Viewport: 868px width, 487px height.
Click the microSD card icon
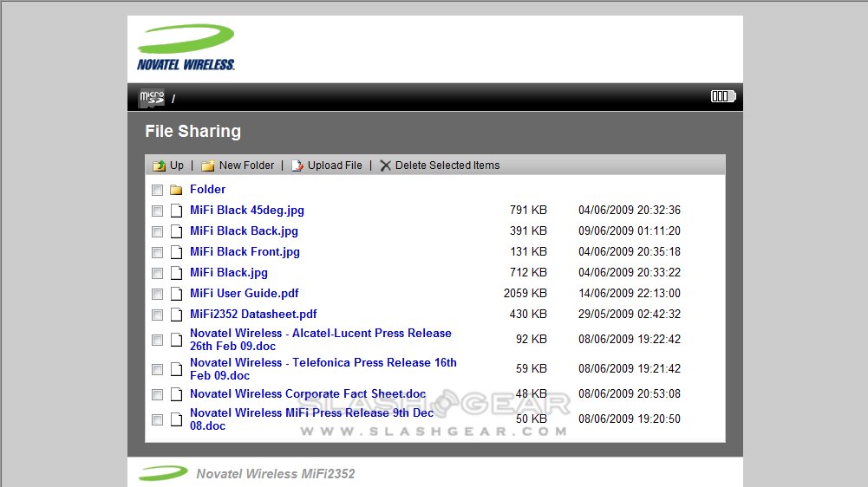152,98
